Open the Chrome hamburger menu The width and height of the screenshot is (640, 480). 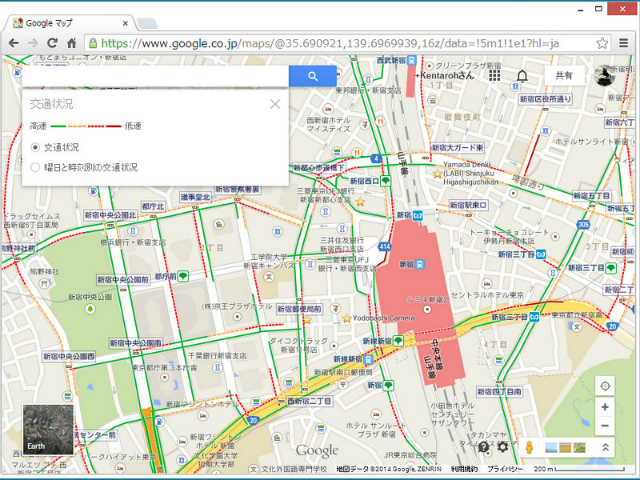(x=623, y=43)
